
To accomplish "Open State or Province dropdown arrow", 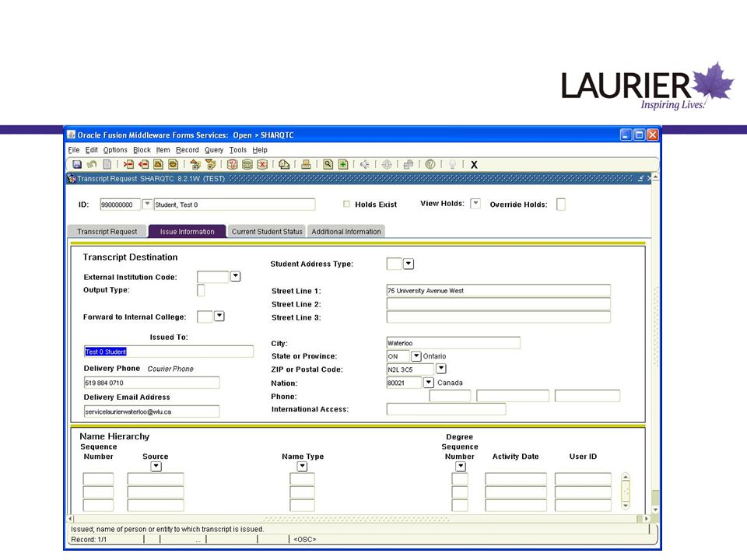I will click(x=416, y=355).
